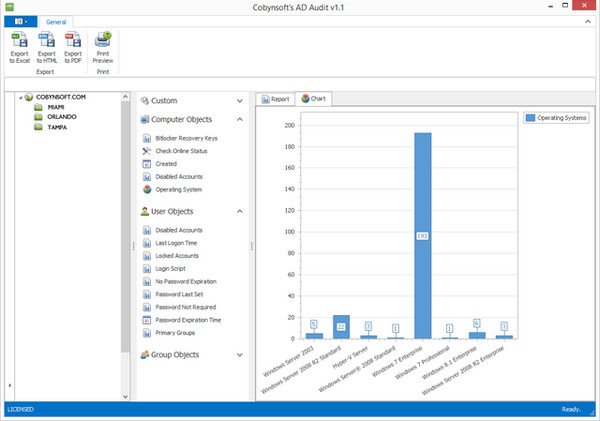Click the tree panel scrollbar down arrow
This screenshot has height=421, width=600.
(x=125, y=397)
